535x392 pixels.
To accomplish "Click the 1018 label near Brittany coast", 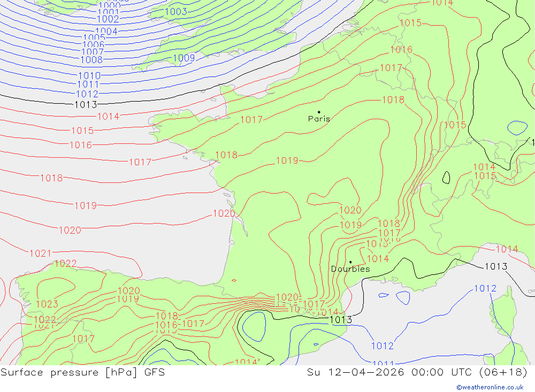I will (226, 155).
